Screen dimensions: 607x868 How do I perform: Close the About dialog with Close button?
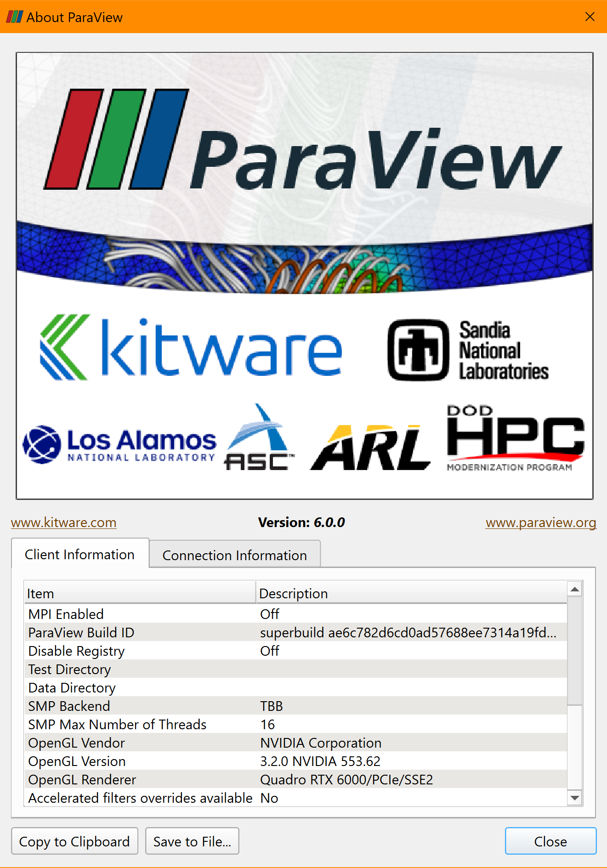pos(550,841)
